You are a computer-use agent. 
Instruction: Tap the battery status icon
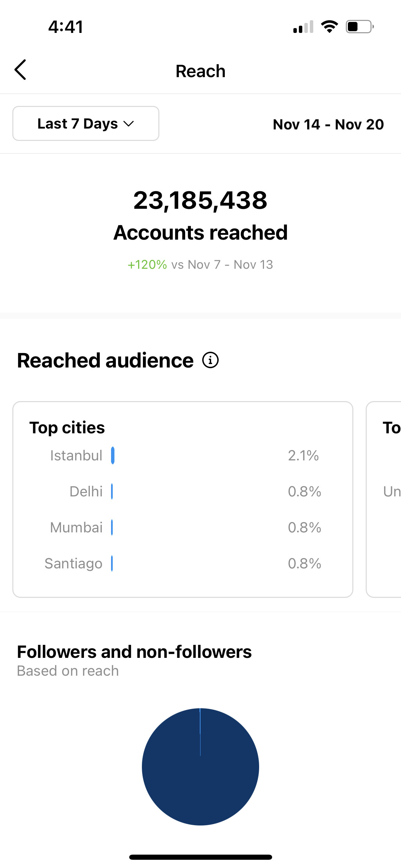coord(360,27)
